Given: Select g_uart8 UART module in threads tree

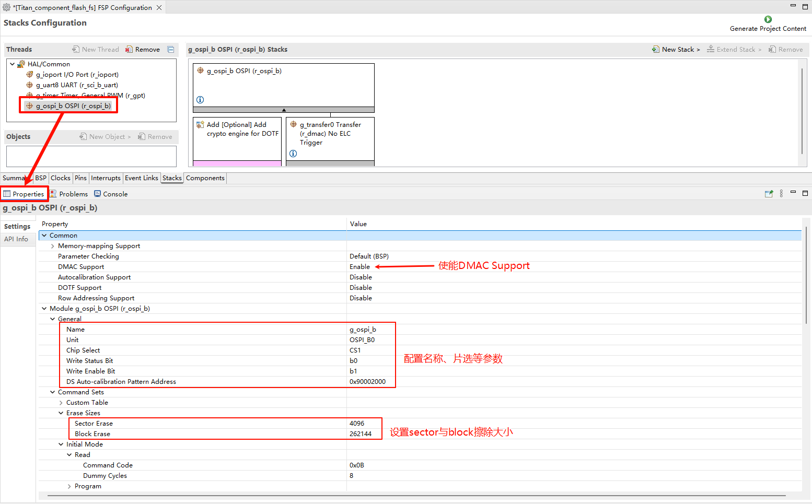Looking at the screenshot, I should [76, 85].
